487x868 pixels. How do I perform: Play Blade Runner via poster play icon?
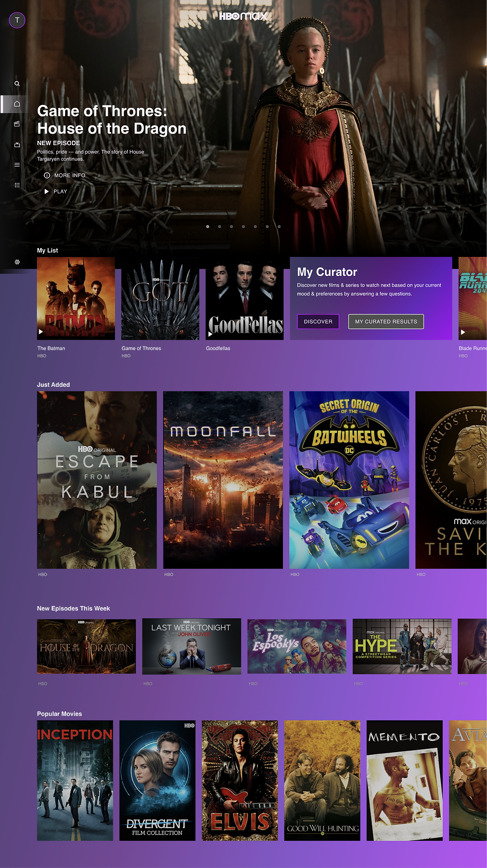463,332
